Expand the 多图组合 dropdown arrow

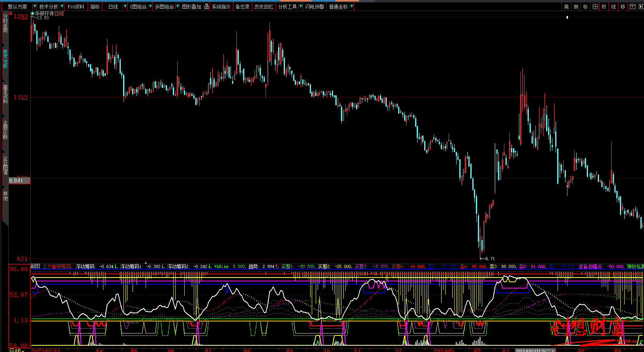coord(177,7)
